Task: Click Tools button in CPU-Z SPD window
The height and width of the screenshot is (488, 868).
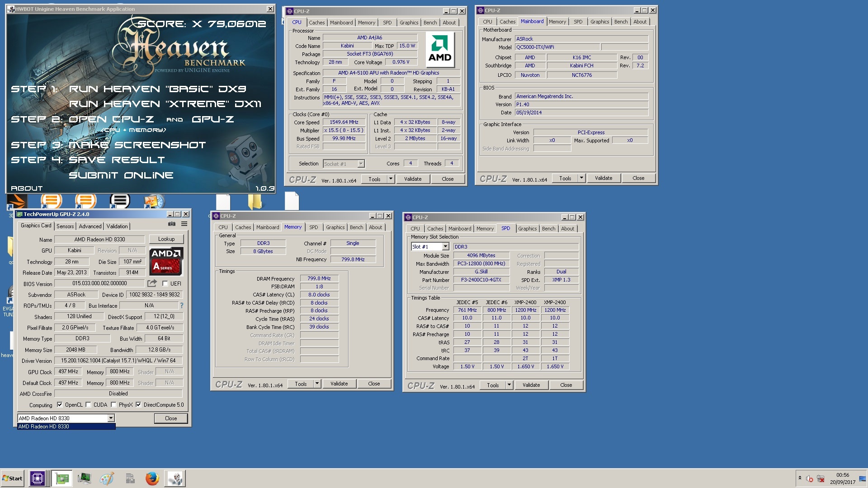Action: click(493, 385)
